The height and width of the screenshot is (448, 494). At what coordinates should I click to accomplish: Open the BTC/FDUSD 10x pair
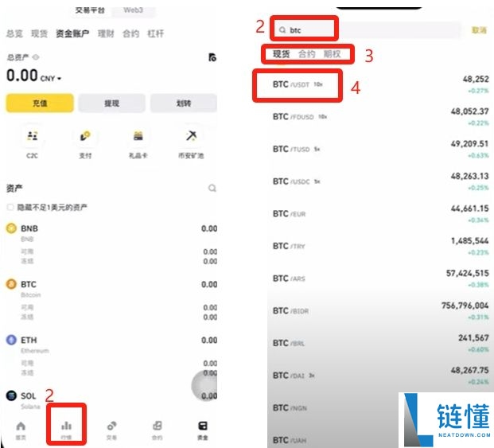[380, 117]
